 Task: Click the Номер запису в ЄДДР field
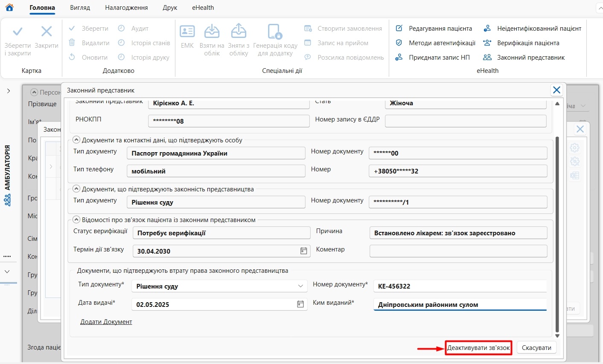pos(466,121)
